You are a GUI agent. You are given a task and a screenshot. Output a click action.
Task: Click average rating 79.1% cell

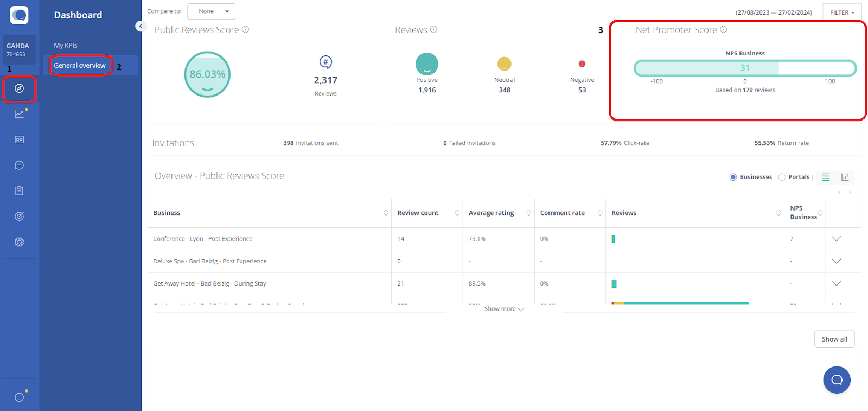click(477, 239)
